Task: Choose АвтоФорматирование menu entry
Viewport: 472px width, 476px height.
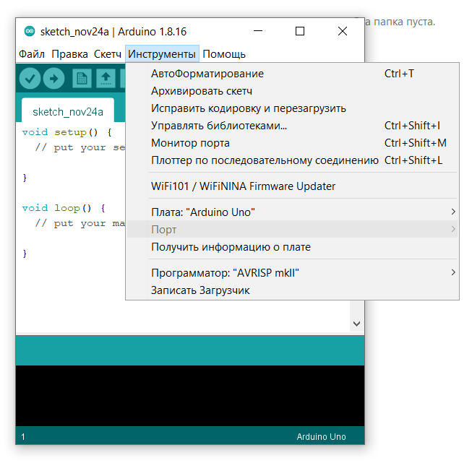Action: [x=292, y=74]
